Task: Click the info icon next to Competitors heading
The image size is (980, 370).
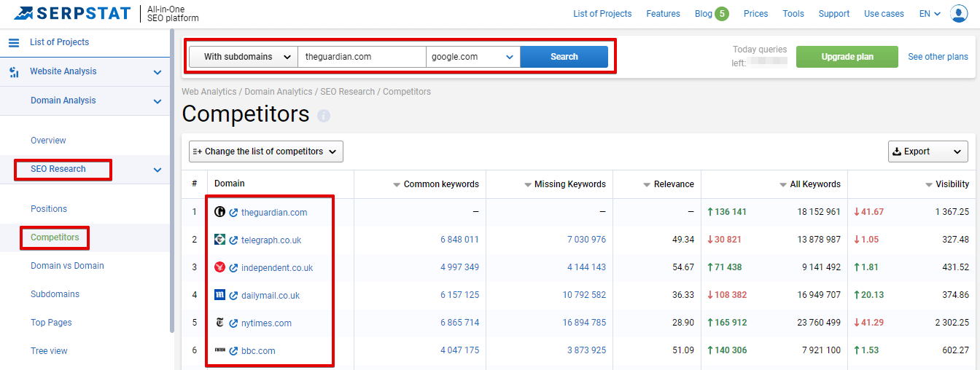Action: pos(324,116)
